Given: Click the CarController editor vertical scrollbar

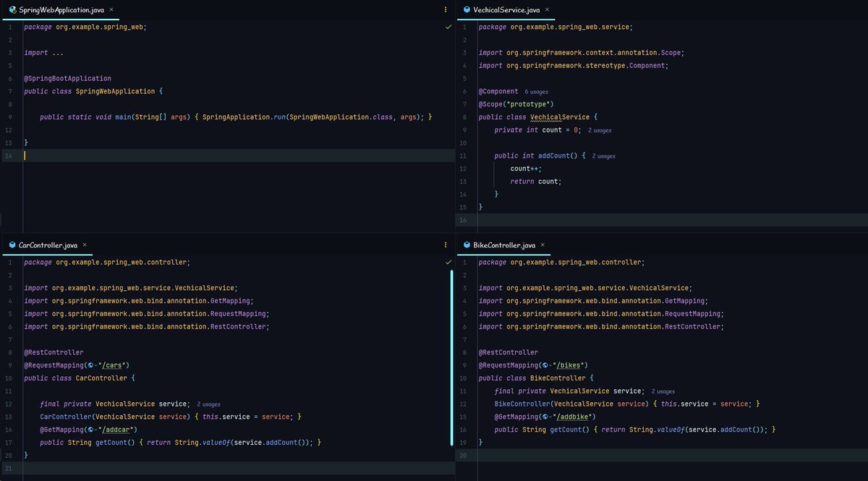Looking at the screenshot, I should coord(451,357).
